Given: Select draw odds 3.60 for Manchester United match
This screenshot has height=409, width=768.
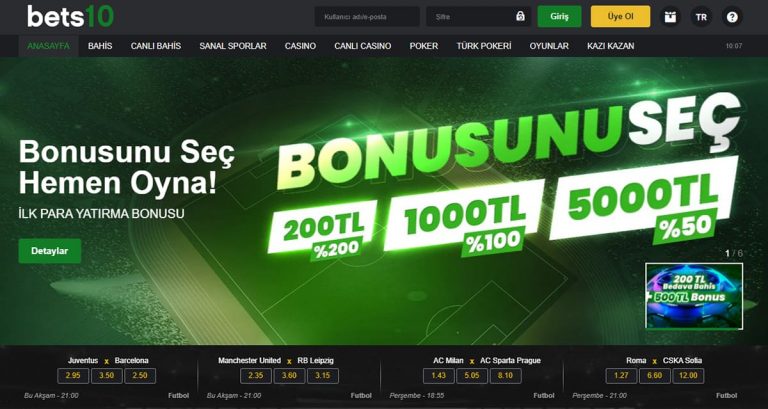Looking at the screenshot, I should point(289,376).
